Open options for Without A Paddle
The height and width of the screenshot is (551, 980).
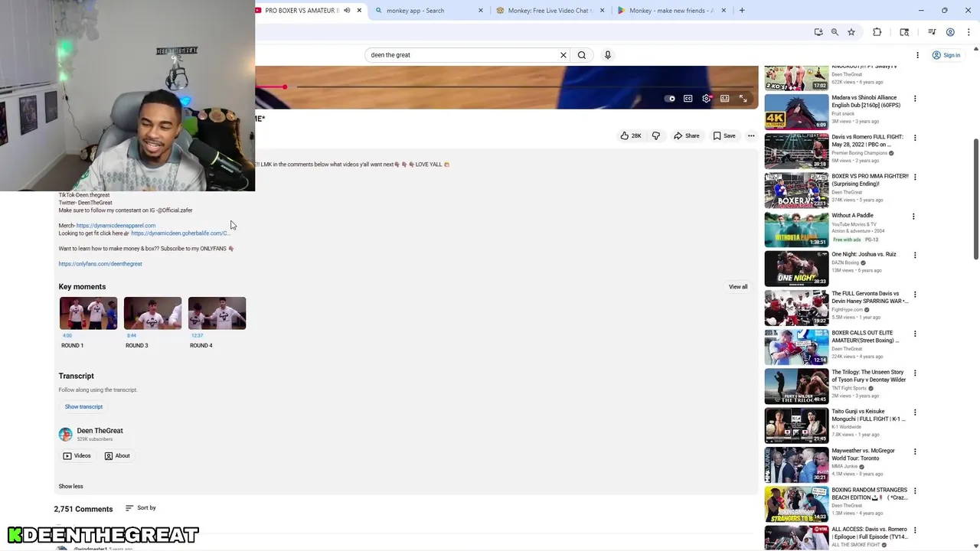point(913,217)
